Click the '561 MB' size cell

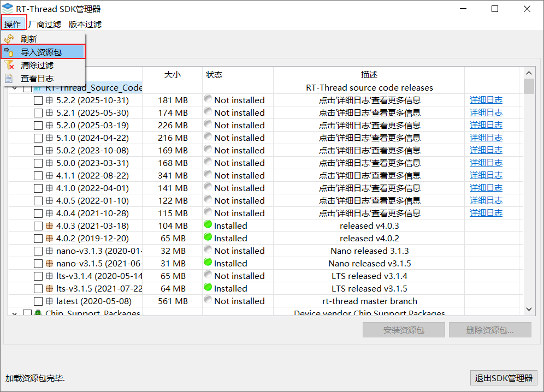(173, 301)
